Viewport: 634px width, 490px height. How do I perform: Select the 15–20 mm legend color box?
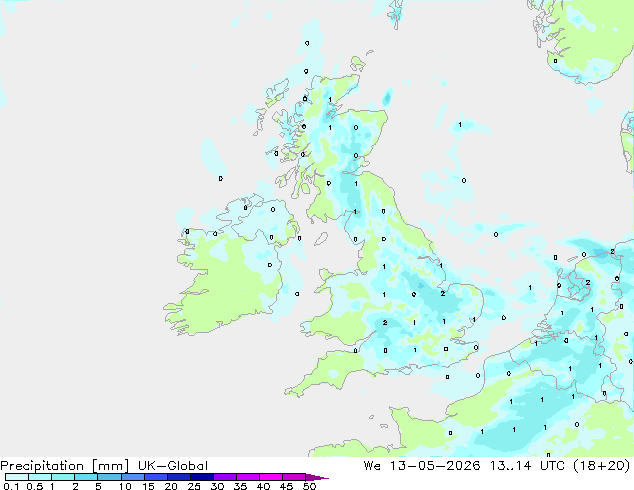pos(155,477)
